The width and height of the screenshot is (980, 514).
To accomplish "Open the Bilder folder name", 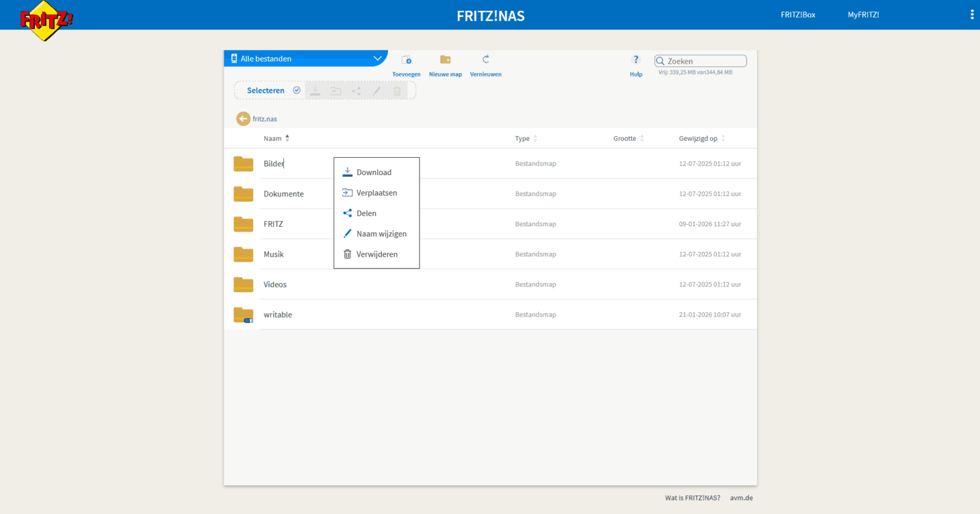I will click(274, 164).
